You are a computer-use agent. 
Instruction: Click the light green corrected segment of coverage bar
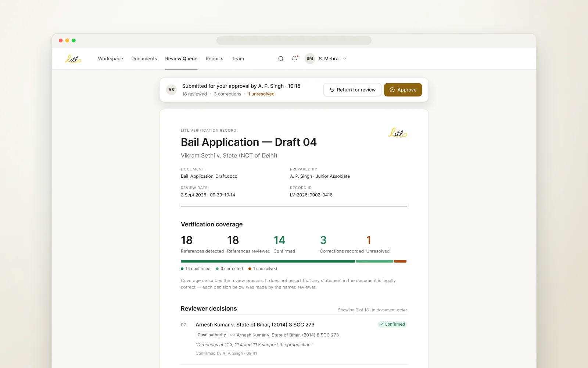coord(374,261)
